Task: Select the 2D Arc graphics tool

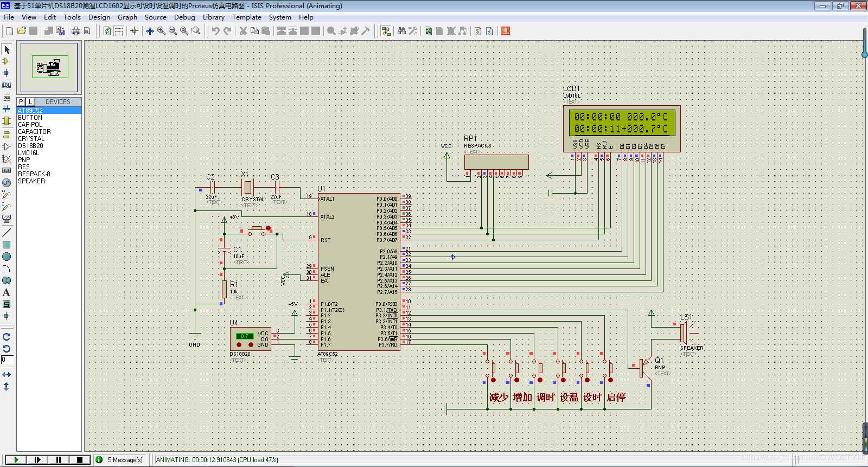Action: click(7, 268)
